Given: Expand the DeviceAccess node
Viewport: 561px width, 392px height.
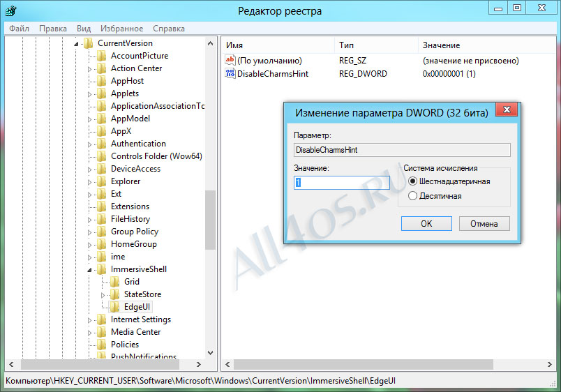Looking at the screenshot, I should 89,169.
